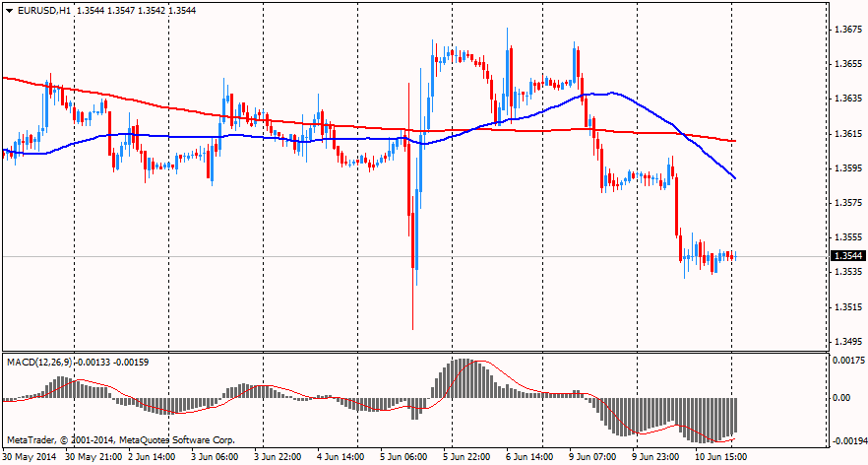Click the 30 May 2014 time label
Screen dimensions: 868x465
pyautogui.click(x=29, y=457)
